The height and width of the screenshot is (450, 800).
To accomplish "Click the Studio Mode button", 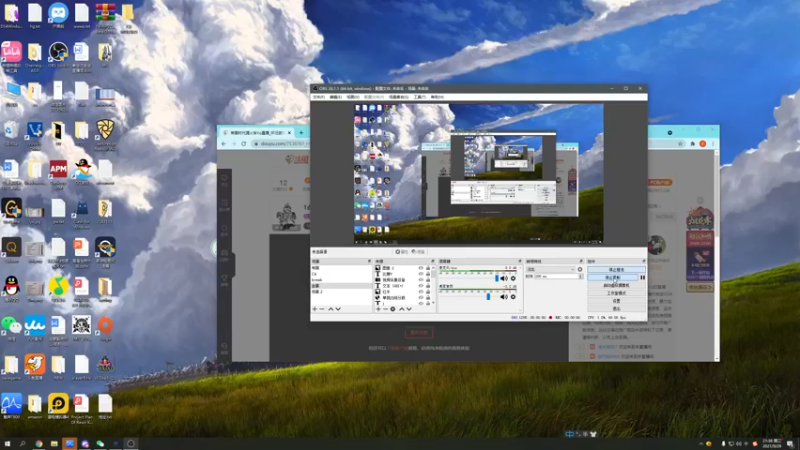I will [616, 293].
